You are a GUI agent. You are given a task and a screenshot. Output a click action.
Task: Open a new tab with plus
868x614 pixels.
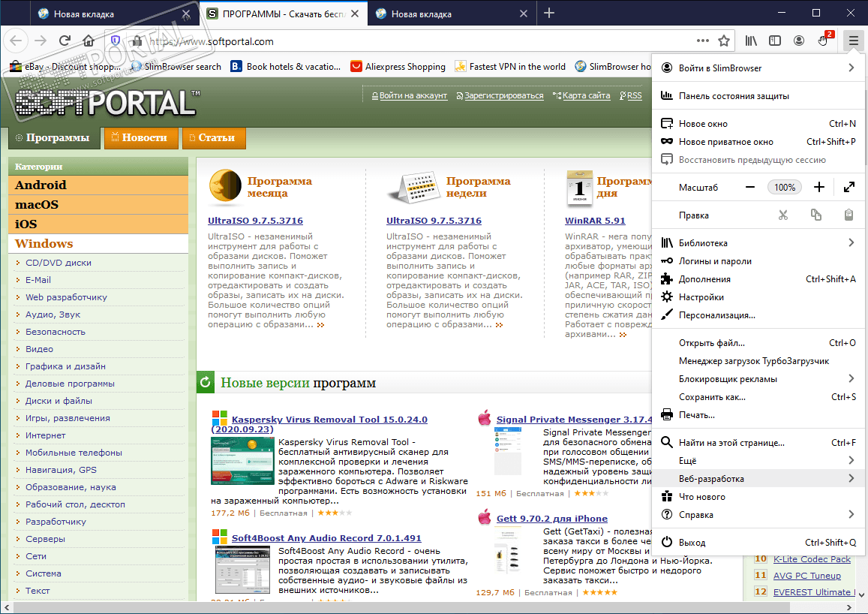549,14
